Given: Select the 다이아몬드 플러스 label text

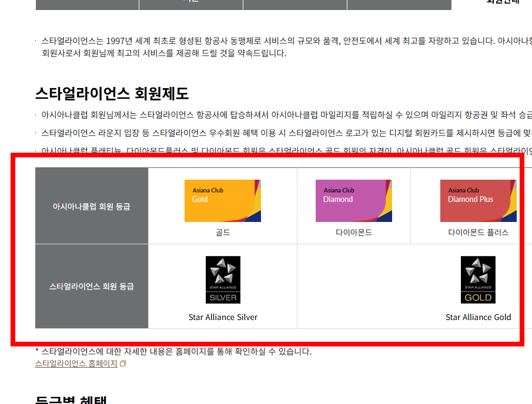Looking at the screenshot, I should [478, 233].
